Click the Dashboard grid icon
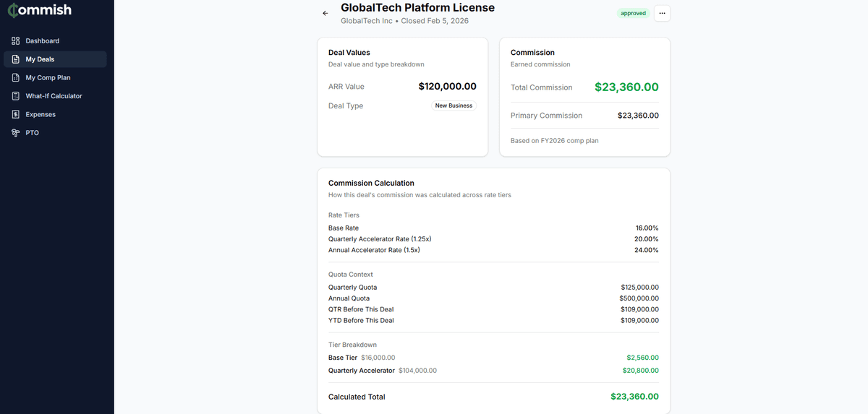This screenshot has height=414, width=868. click(16, 41)
